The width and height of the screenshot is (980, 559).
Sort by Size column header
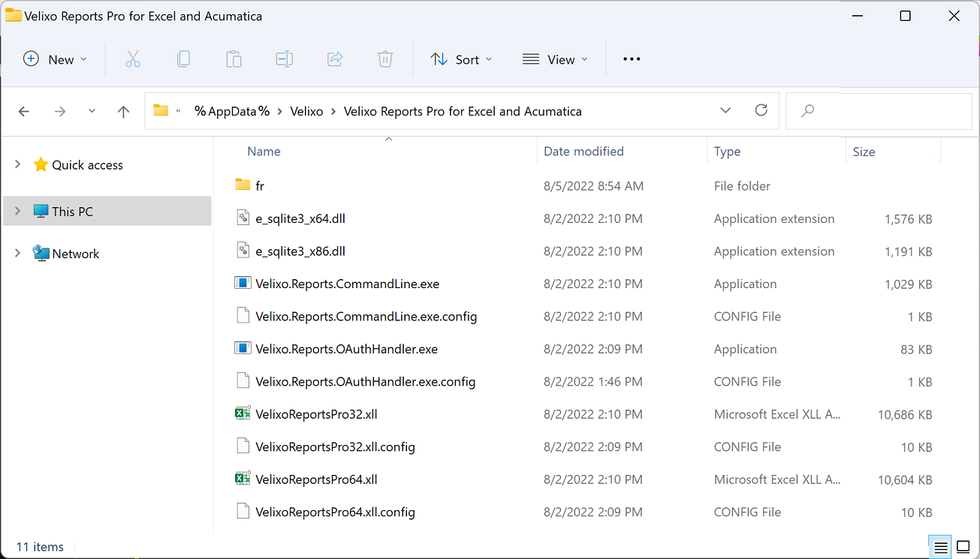pyautogui.click(x=864, y=152)
